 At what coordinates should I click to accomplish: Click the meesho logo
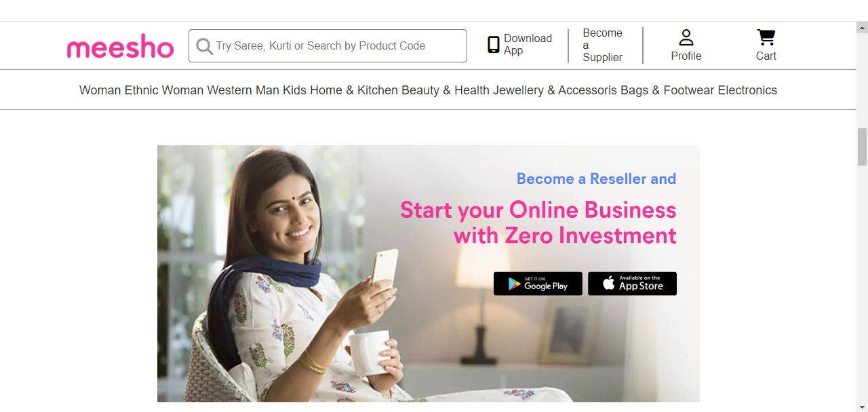click(x=120, y=48)
